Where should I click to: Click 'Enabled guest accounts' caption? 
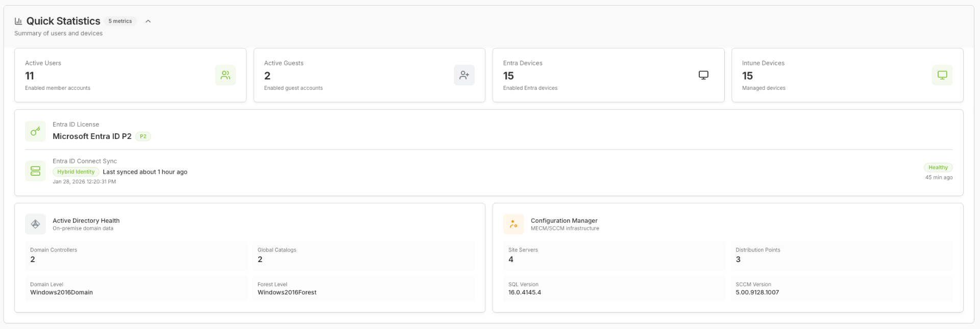coord(293,88)
